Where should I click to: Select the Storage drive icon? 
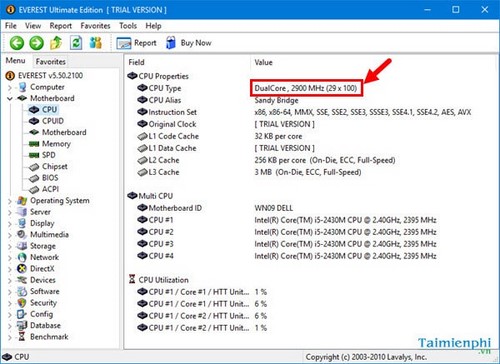(22, 246)
